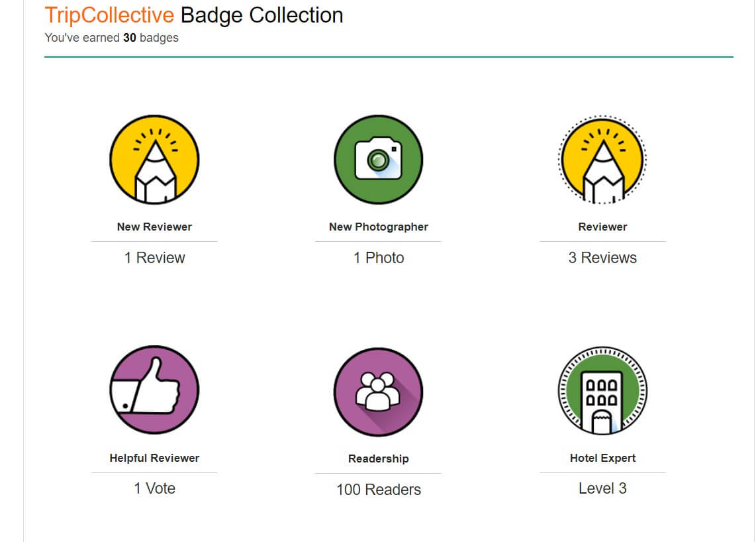Click the "New Photographer" badge title
This screenshot has width=756, height=542.
(x=378, y=227)
